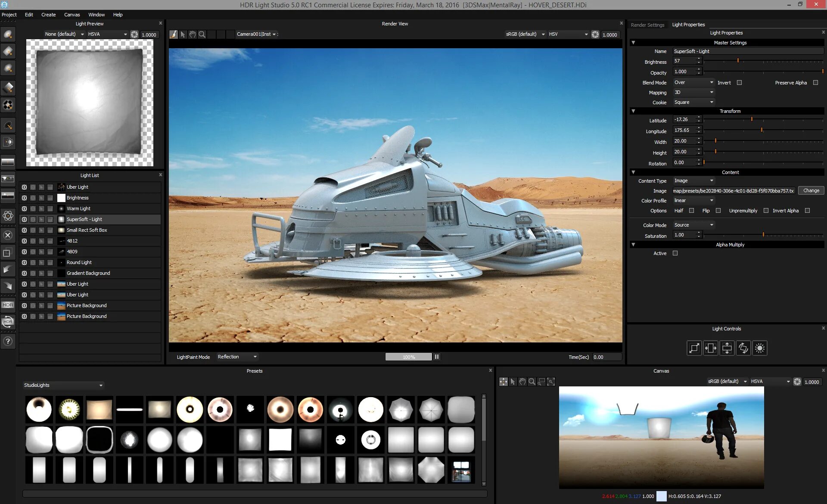Open the StudioLights presets dropdown
The image size is (827, 504).
click(64, 385)
